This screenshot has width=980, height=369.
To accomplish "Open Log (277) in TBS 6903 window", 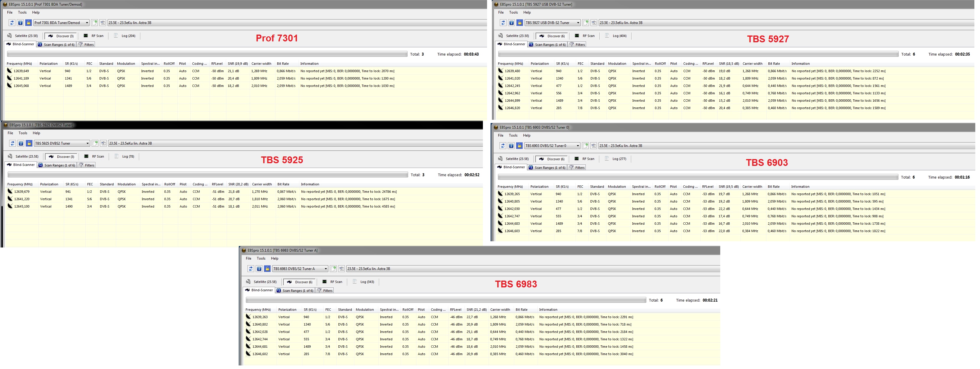I will coord(616,159).
